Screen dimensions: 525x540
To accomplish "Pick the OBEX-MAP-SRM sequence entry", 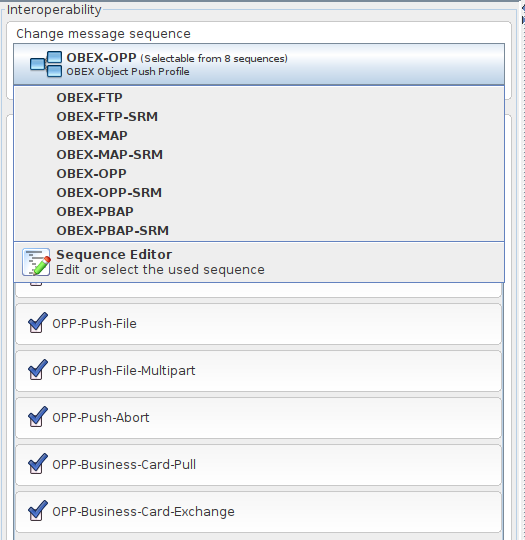I will click(110, 154).
